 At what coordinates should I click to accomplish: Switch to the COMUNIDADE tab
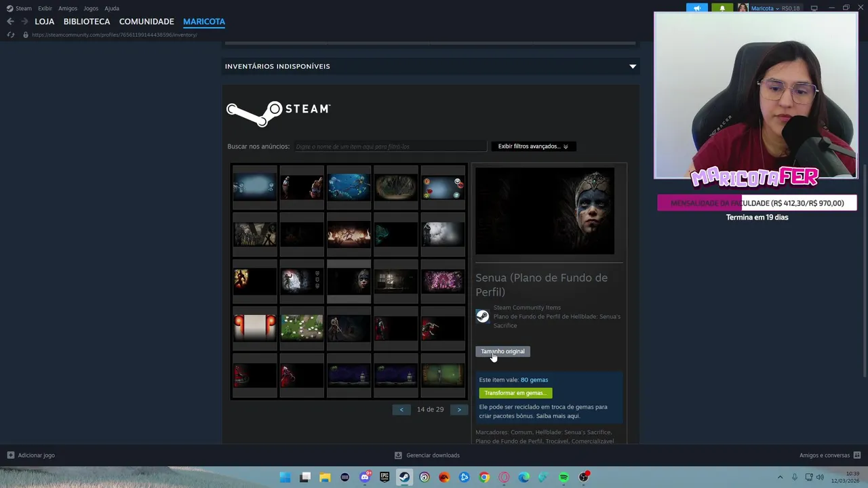click(146, 22)
